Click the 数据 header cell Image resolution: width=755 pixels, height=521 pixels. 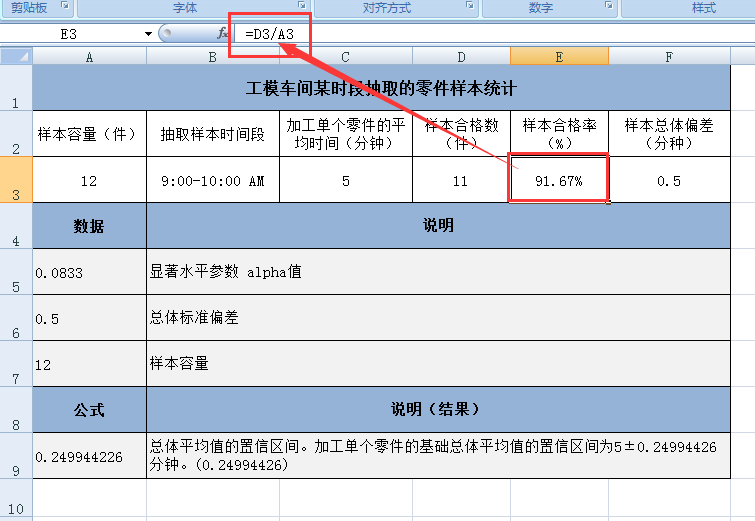click(x=90, y=225)
